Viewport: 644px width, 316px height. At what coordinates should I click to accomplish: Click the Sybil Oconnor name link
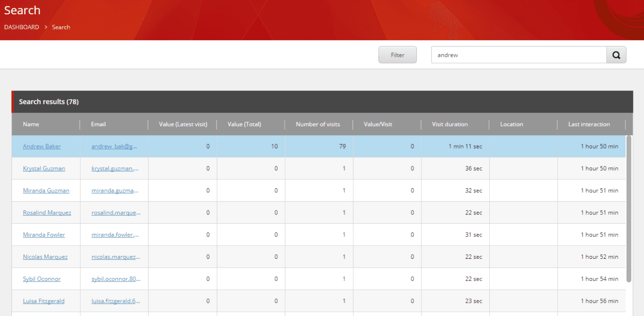(42, 279)
